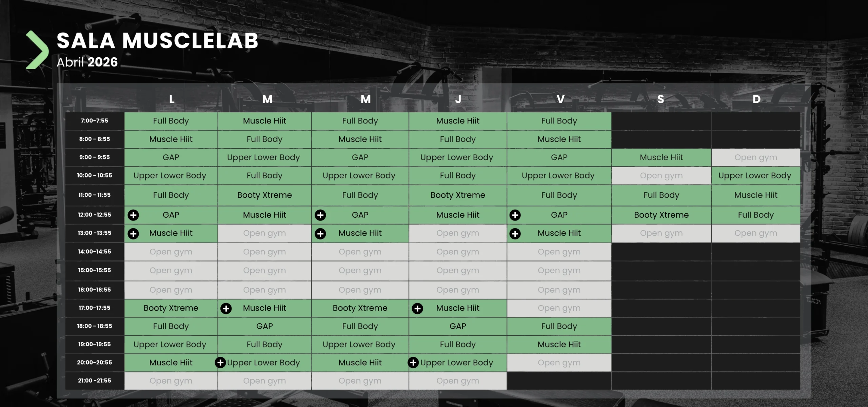Click the plus icon beside Friday 13:00 Muscle Hiit

(x=515, y=234)
